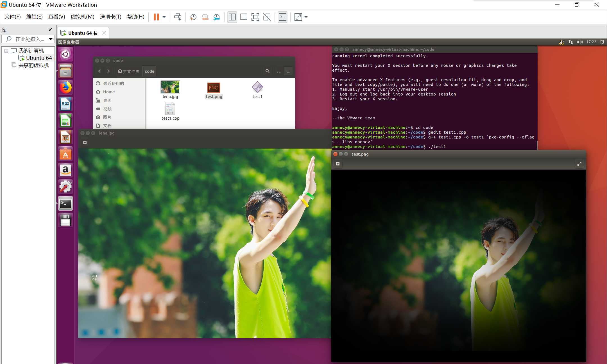Screen dimensions: 607x364
Task: Open the pause button dropdown arrow
Action: tap(164, 17)
